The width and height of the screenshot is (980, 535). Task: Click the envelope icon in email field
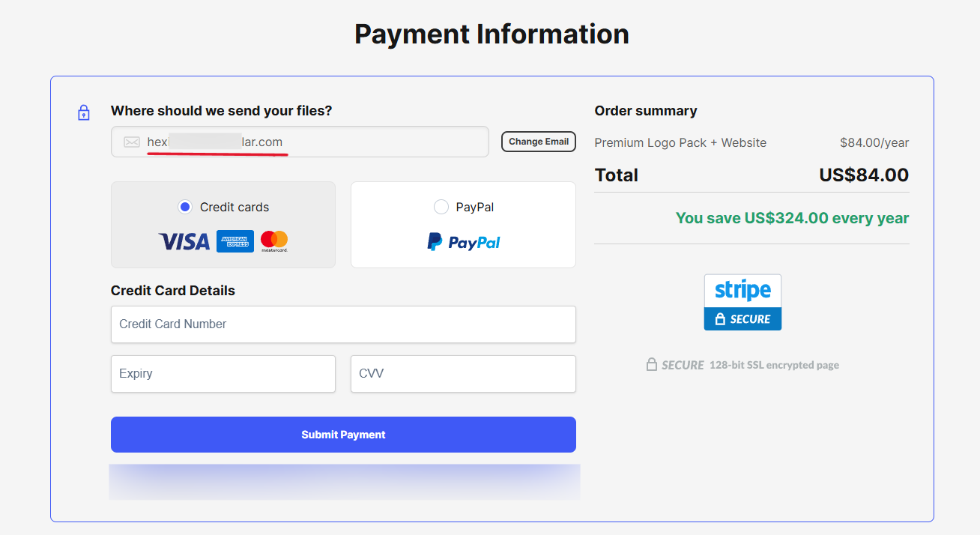click(132, 142)
